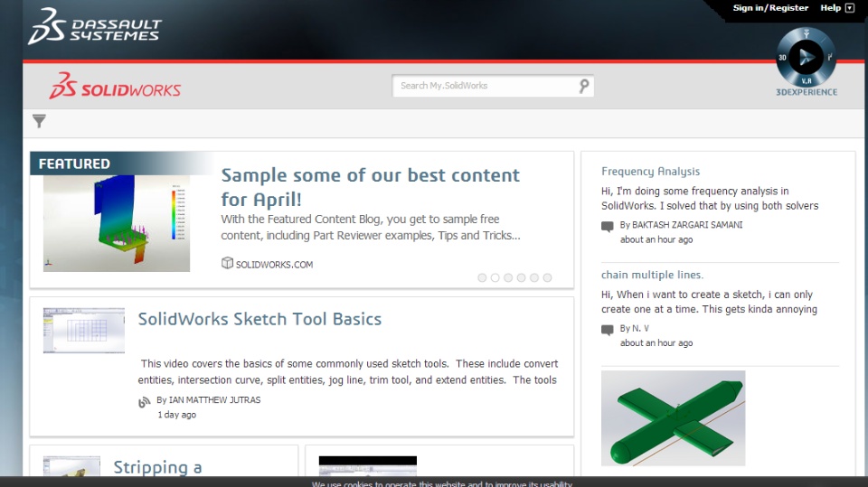Select the second featured carousel dot
868x487 pixels.
pos(495,277)
